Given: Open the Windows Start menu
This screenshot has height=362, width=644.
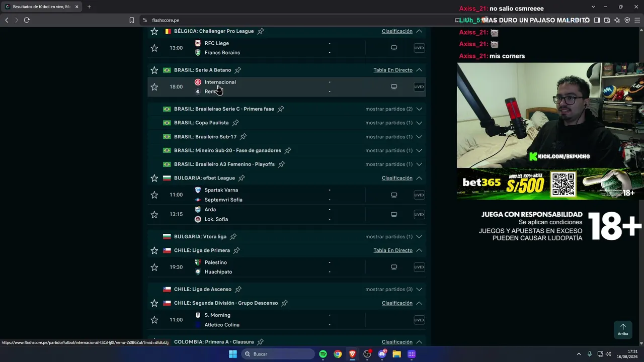Looking at the screenshot, I should [x=233, y=354].
